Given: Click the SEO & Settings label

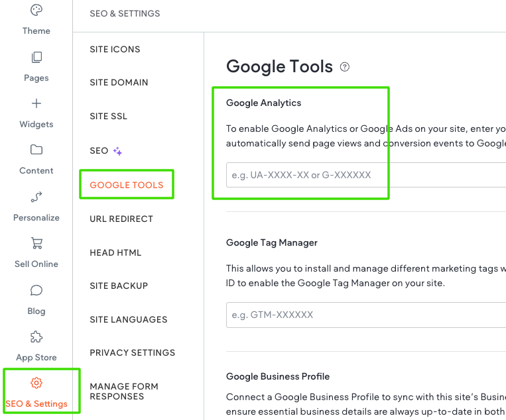Looking at the screenshot, I should point(36,404).
